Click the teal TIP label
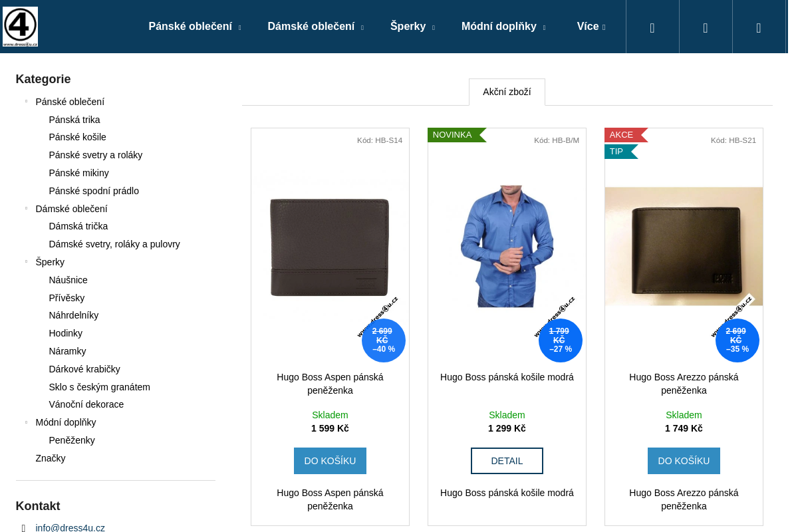 pos(617,152)
